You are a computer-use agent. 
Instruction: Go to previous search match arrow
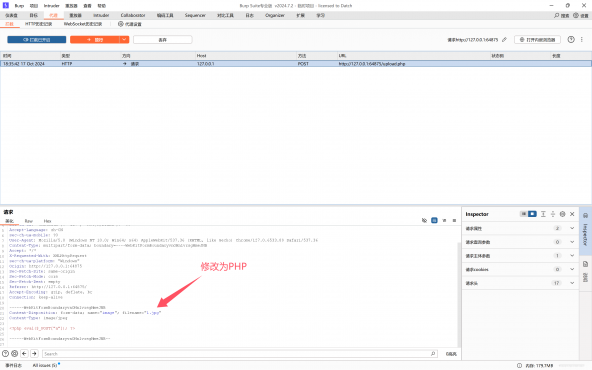pyautogui.click(x=24, y=353)
